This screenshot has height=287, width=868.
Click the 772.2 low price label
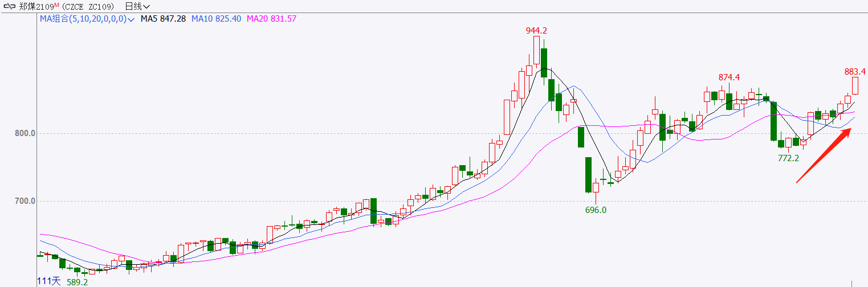[789, 158]
